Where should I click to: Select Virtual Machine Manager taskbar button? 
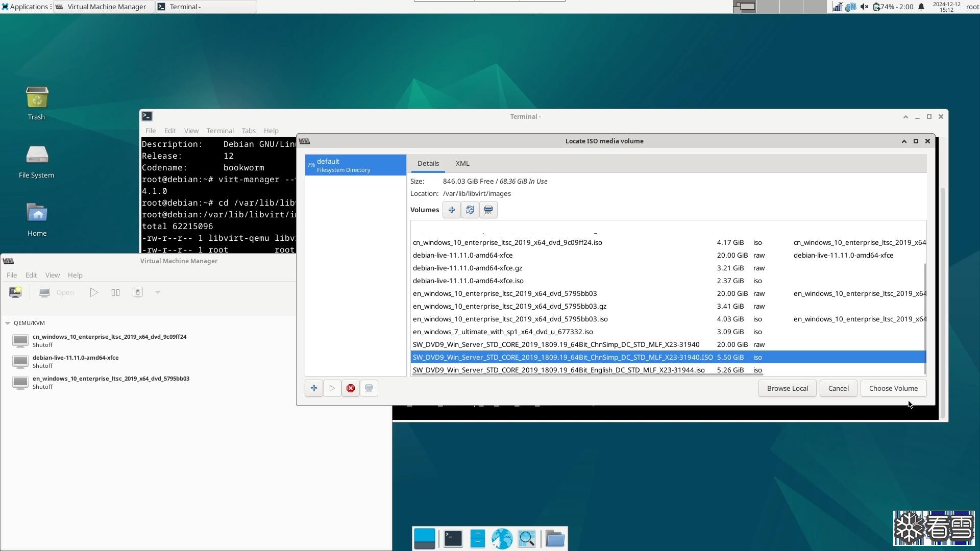[104, 7]
